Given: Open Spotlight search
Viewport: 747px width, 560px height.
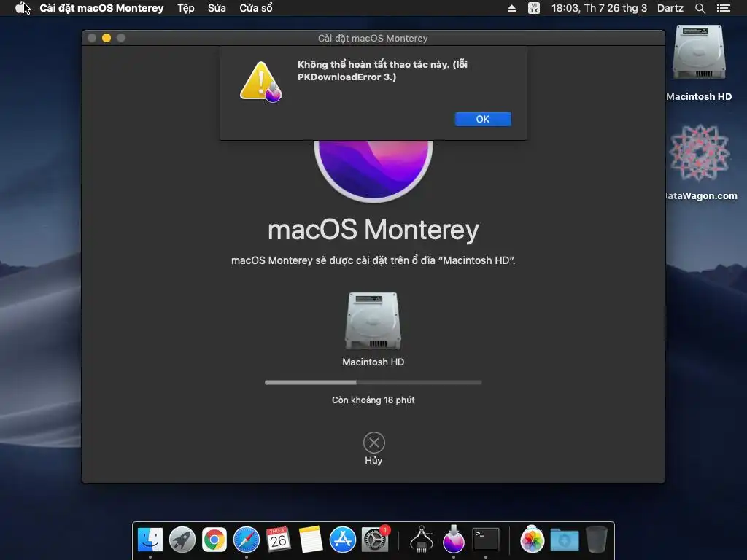Looking at the screenshot, I should pos(700,8).
